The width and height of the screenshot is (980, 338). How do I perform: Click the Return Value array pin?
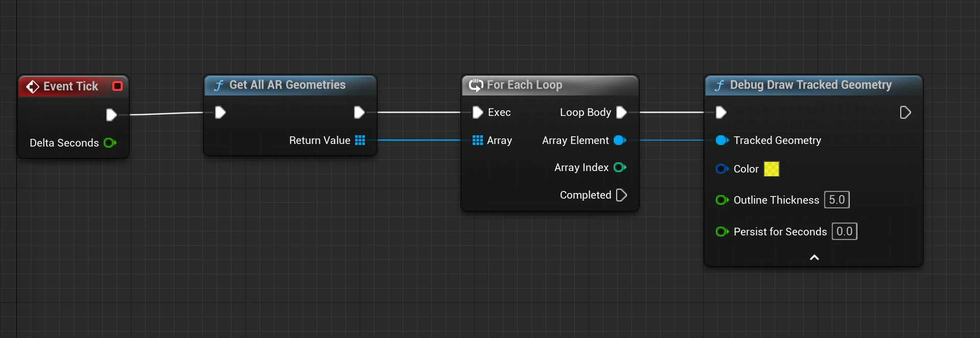360,140
